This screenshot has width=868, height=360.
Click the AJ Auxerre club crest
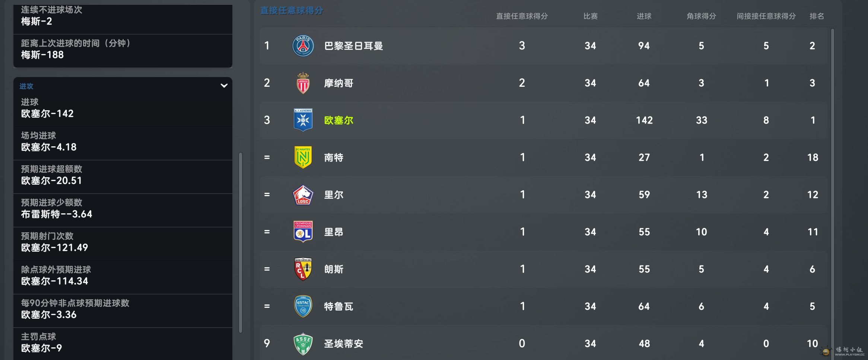point(303,120)
